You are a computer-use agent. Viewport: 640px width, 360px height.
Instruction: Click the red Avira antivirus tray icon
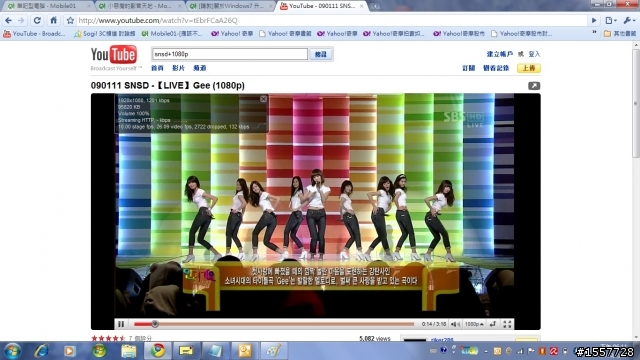coord(553,351)
